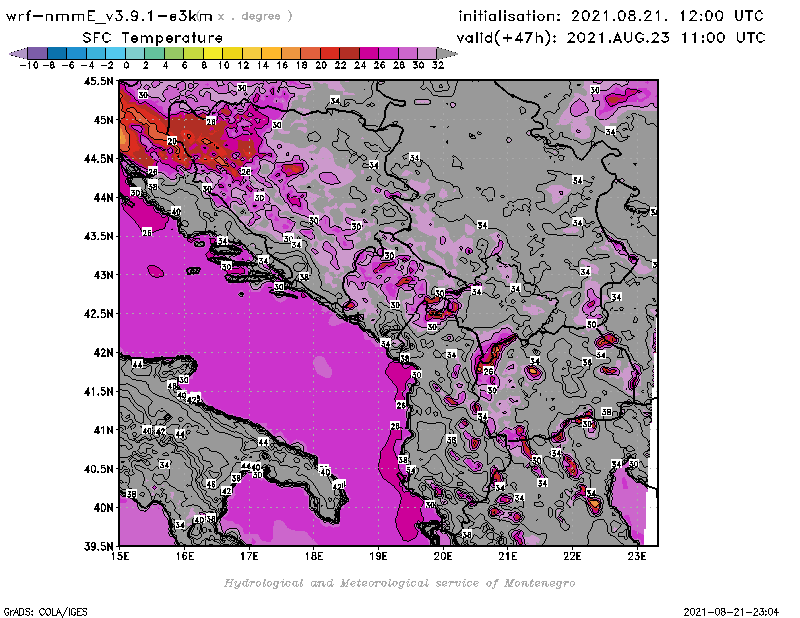Click the 20E longitude label
This screenshot has width=800, height=618.
click(x=443, y=556)
